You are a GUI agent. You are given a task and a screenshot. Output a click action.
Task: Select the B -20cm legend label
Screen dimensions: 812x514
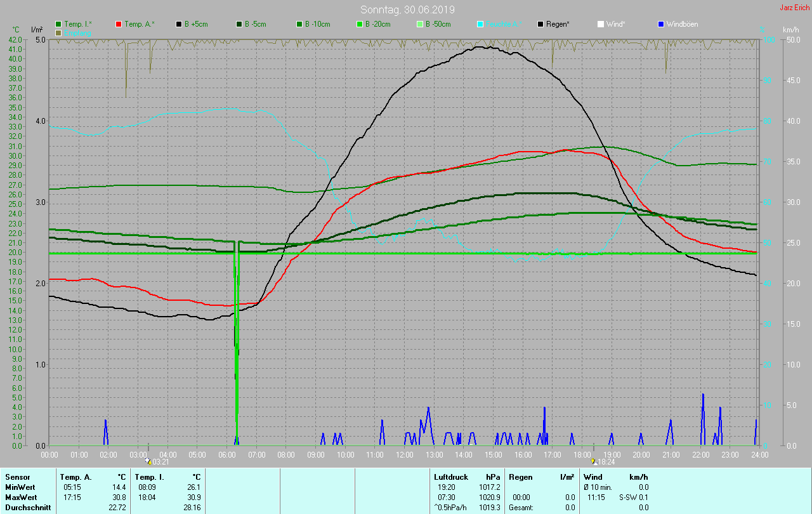click(377, 24)
